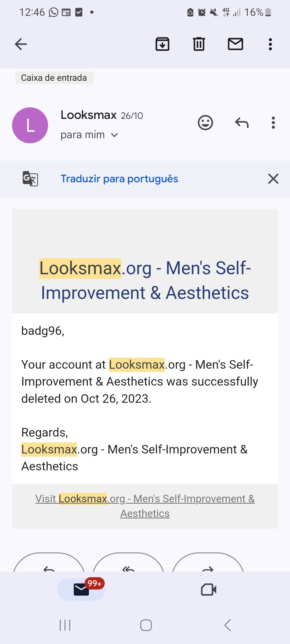This screenshot has width=290, height=644.
Task: Delete the email using the trash icon
Action: pos(199,44)
